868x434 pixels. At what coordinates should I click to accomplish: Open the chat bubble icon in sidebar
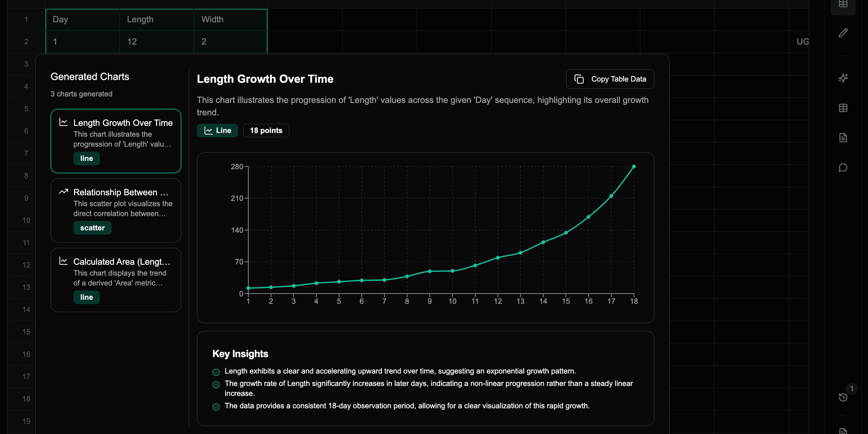click(x=843, y=167)
